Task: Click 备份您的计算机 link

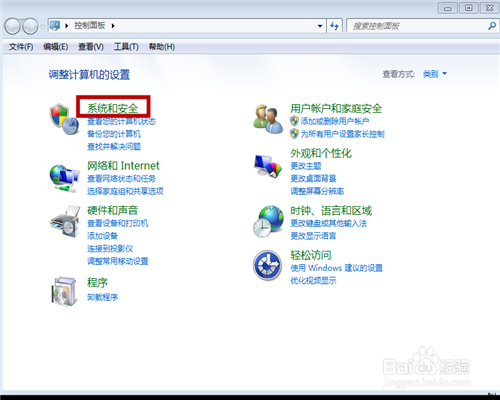Action: point(114,134)
